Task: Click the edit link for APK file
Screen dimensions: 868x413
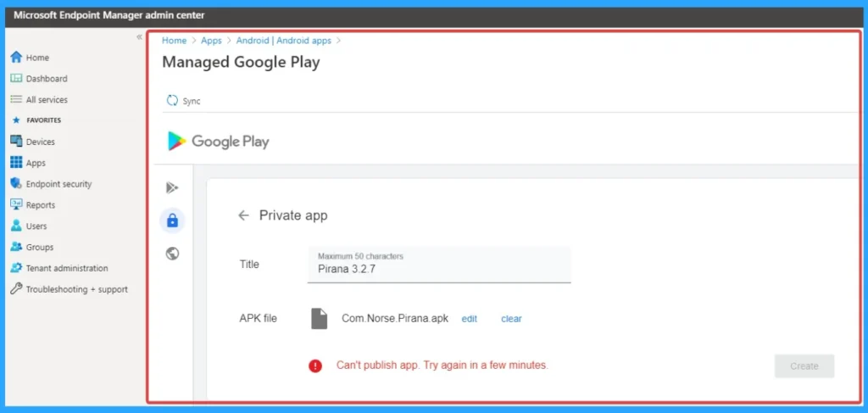Action: (470, 319)
